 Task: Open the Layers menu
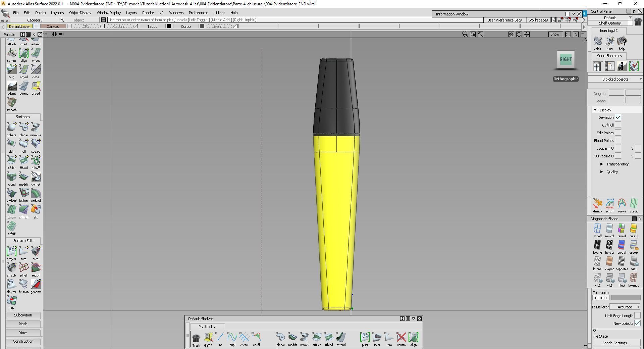[131, 13]
